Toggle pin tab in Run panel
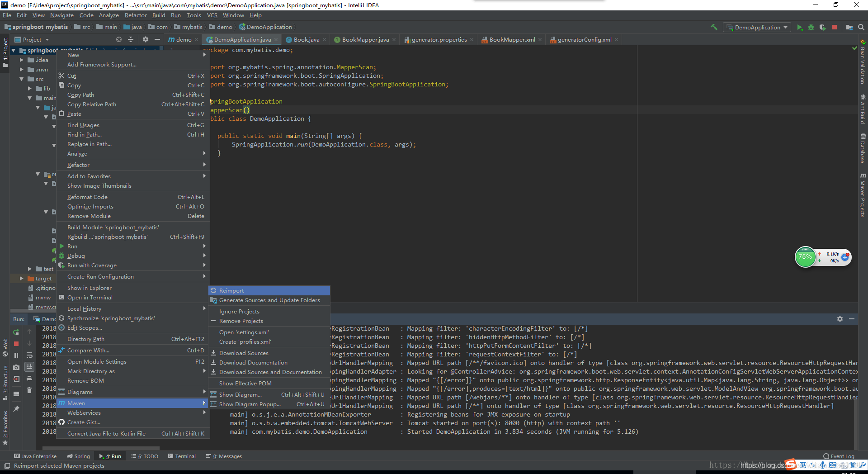This screenshot has width=868, height=474. click(x=16, y=409)
